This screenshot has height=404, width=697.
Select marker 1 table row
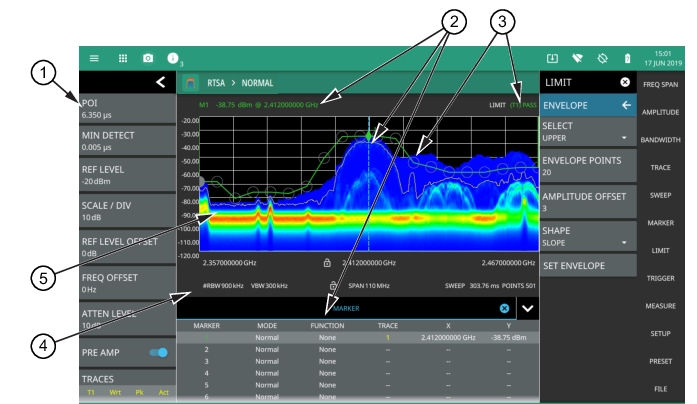tap(358, 338)
